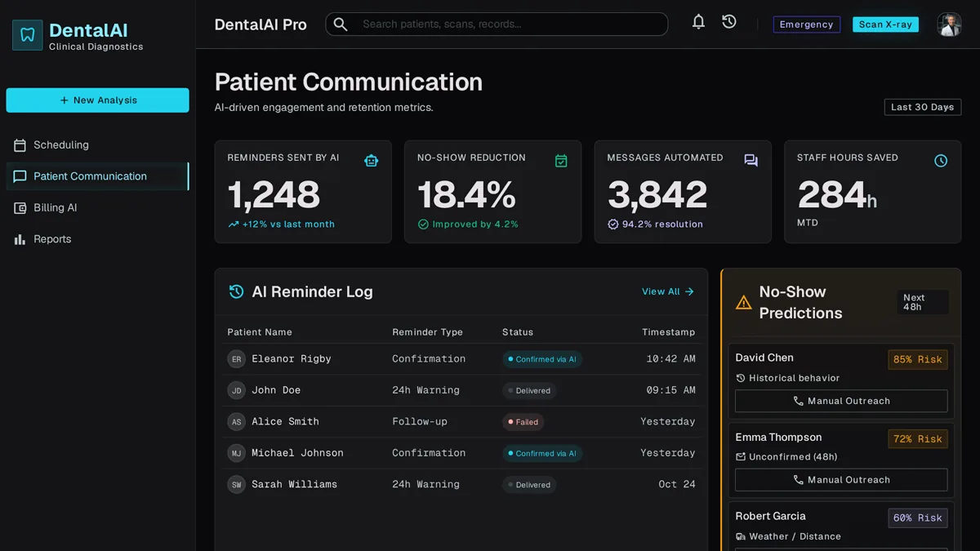980x551 pixels.
Task: Click the Patient Name column header
Action: pos(260,332)
